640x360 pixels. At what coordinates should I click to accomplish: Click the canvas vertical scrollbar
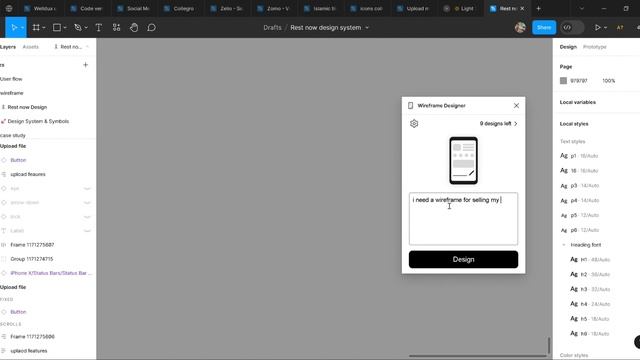click(549, 345)
